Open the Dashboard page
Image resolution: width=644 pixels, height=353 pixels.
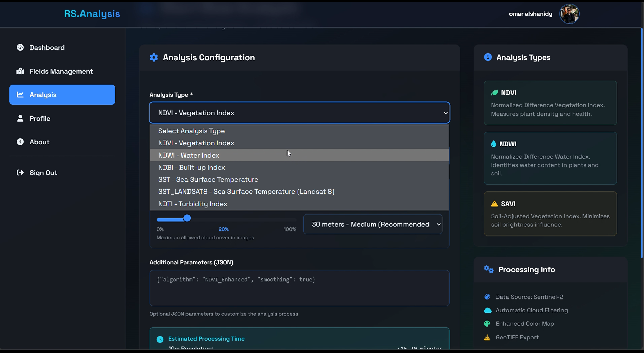click(x=62, y=47)
